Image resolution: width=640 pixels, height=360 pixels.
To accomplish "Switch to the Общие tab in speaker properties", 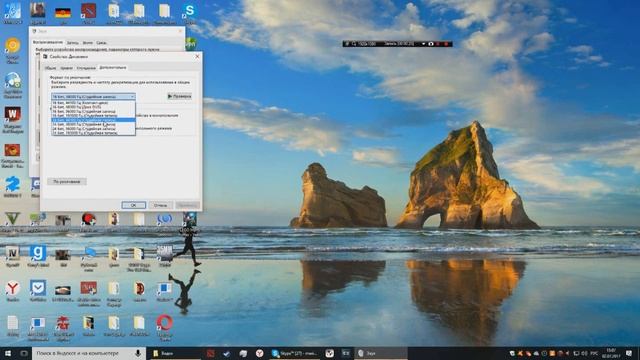I will coord(51,68).
